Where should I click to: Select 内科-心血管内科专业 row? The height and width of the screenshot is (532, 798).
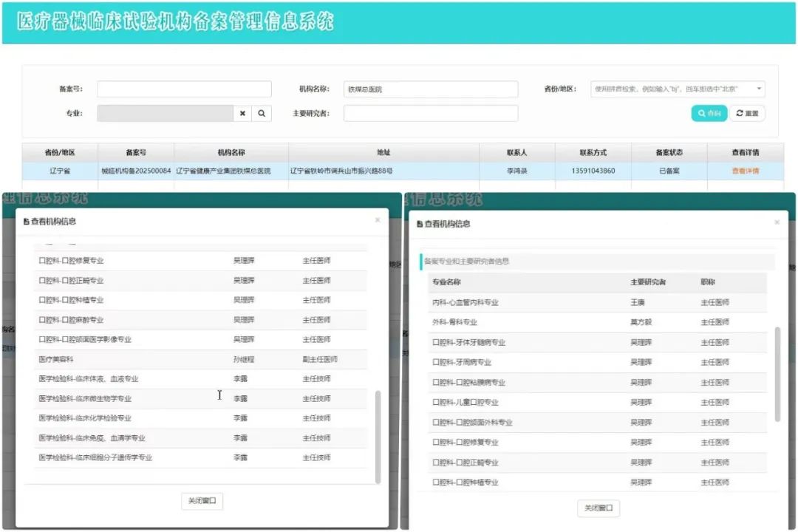(x=598, y=302)
